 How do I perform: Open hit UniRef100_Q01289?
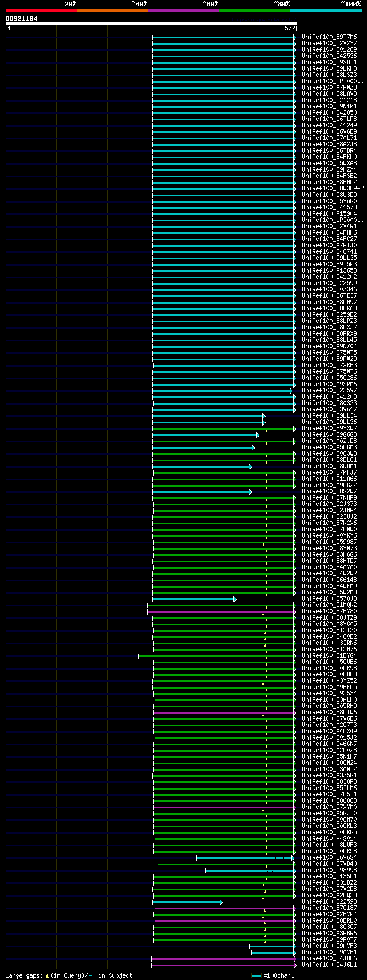pos(329,50)
